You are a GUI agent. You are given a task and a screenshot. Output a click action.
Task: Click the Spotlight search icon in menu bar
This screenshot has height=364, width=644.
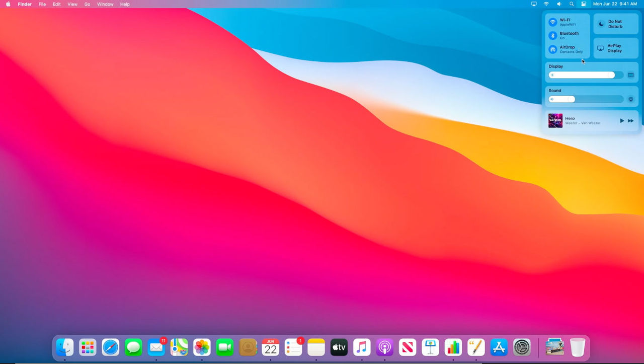click(572, 4)
